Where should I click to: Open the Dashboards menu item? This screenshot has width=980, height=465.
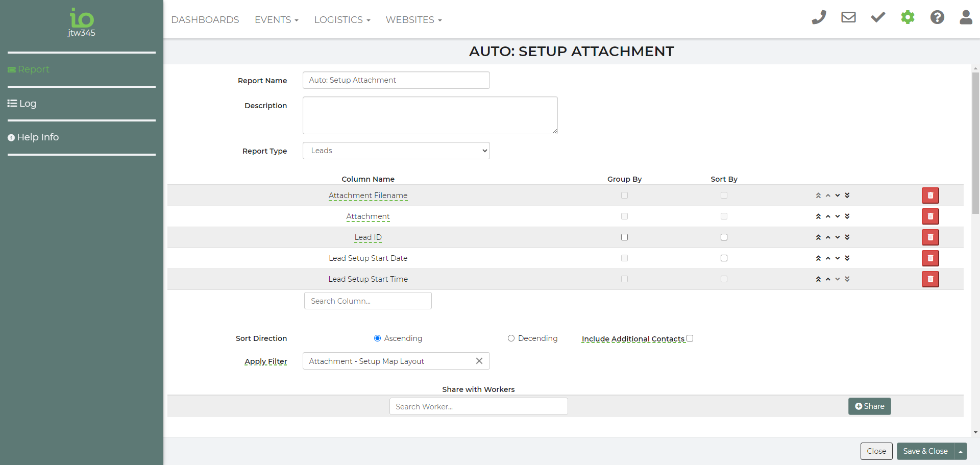coord(205,20)
